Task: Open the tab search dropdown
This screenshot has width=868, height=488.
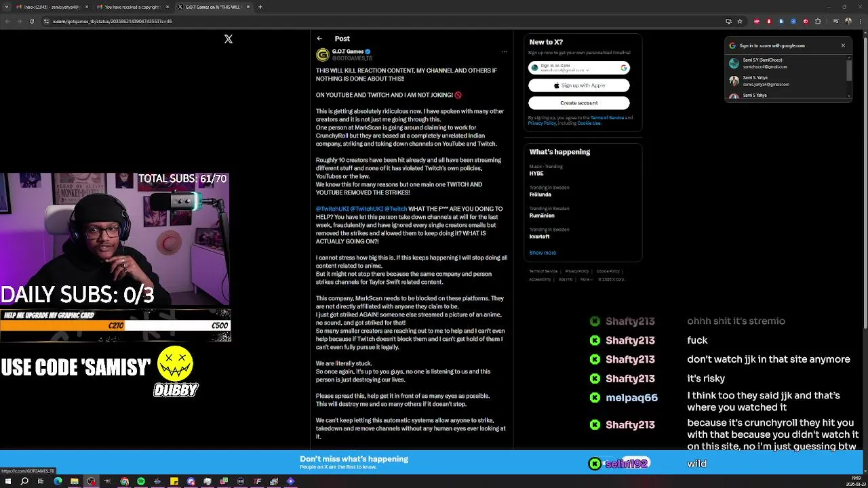Action: click(x=6, y=7)
